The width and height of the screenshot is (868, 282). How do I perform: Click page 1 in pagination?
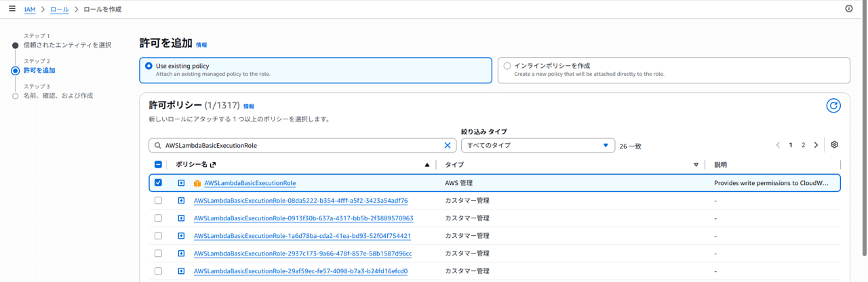(791, 145)
